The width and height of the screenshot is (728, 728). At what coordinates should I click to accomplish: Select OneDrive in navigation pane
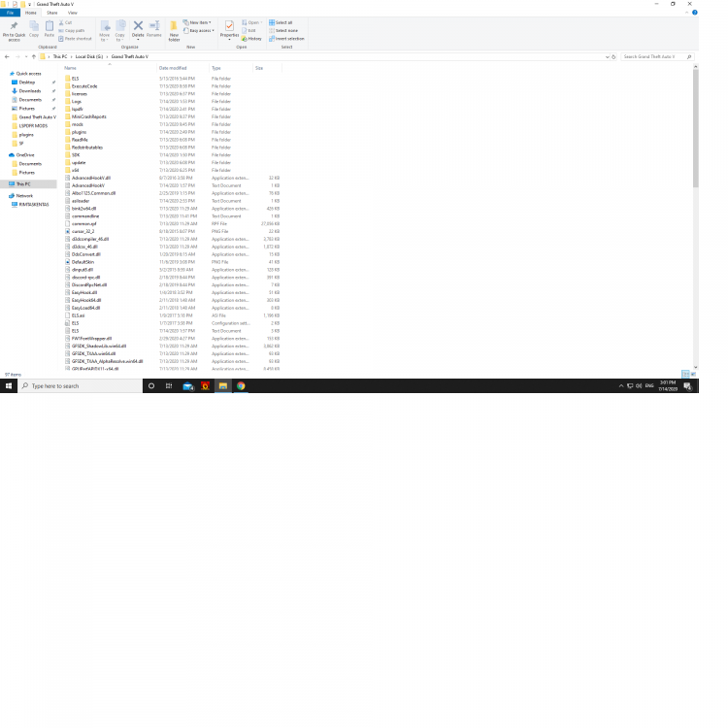[x=25, y=155]
